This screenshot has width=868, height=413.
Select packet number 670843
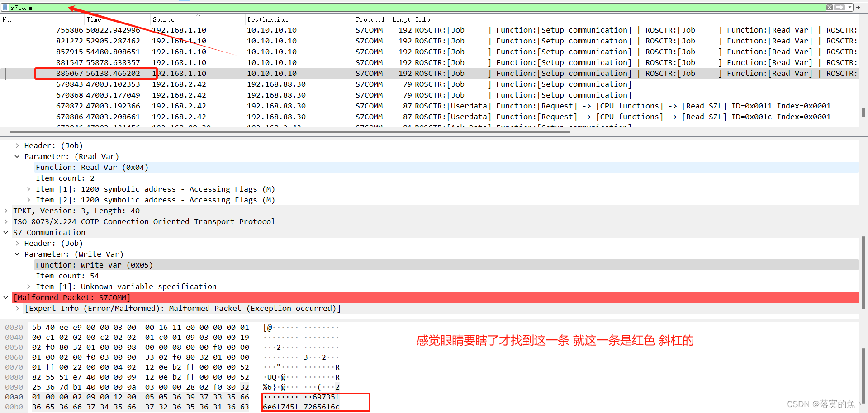430,84
